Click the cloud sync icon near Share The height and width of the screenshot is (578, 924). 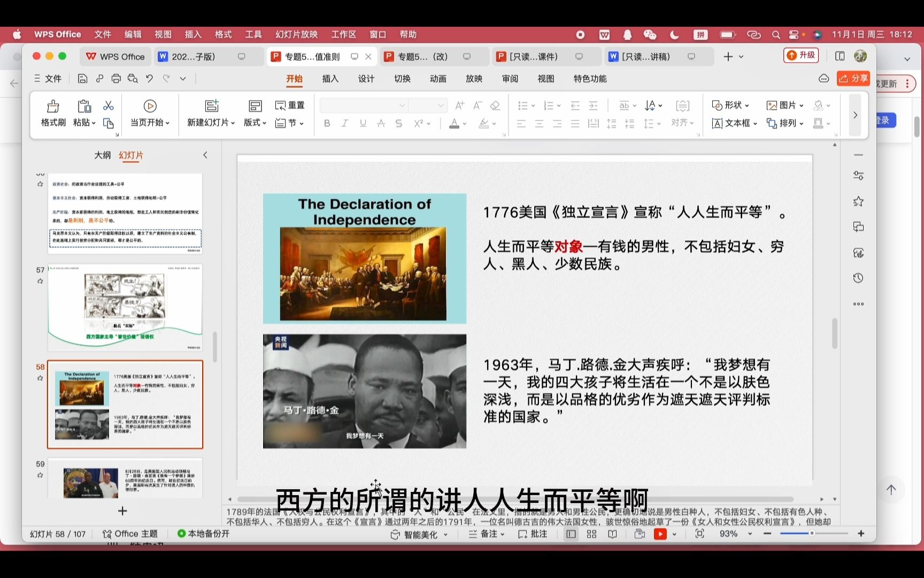[823, 79]
